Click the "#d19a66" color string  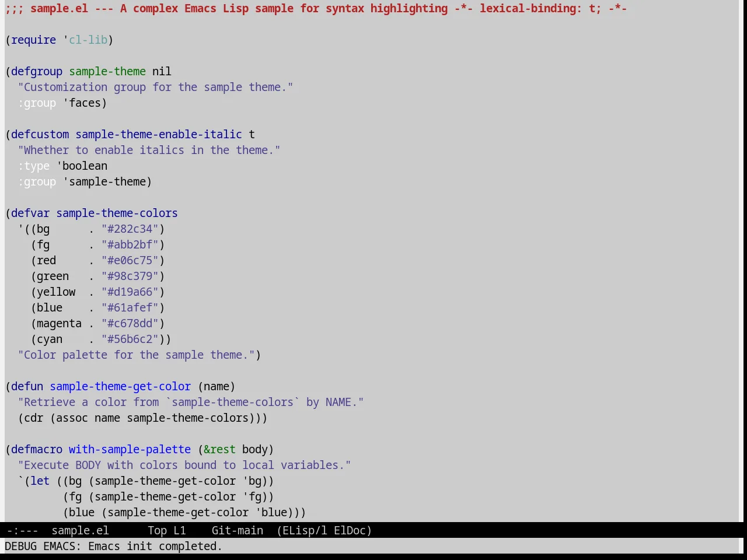coord(130,292)
